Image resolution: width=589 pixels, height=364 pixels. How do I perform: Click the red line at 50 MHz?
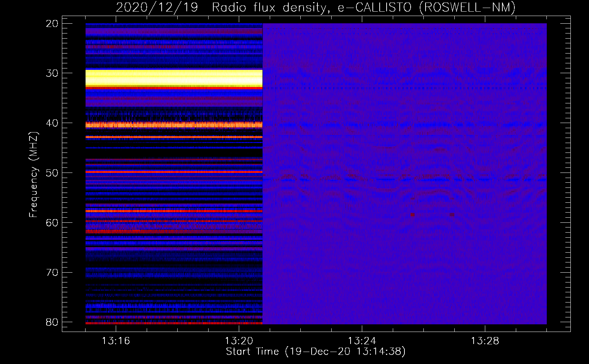coord(174,171)
